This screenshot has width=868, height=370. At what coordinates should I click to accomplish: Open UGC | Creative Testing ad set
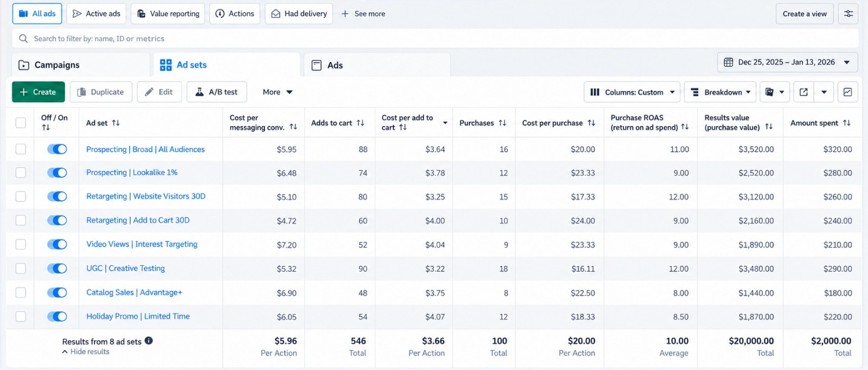click(125, 269)
